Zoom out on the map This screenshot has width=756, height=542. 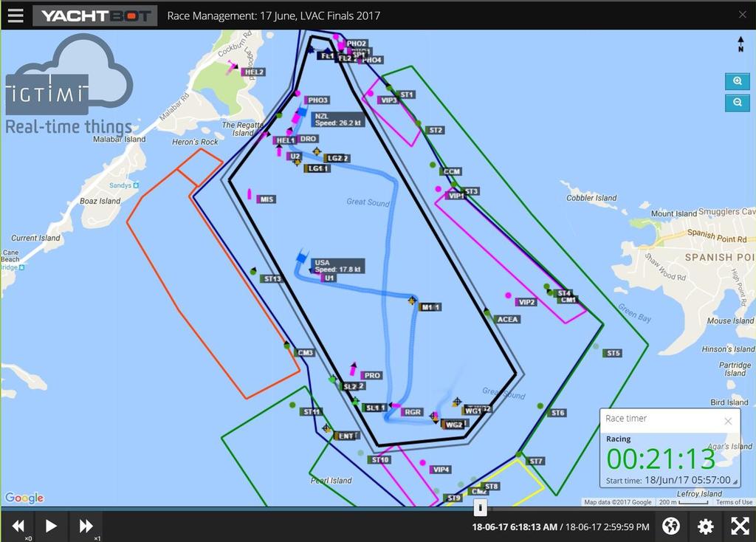coord(738,102)
